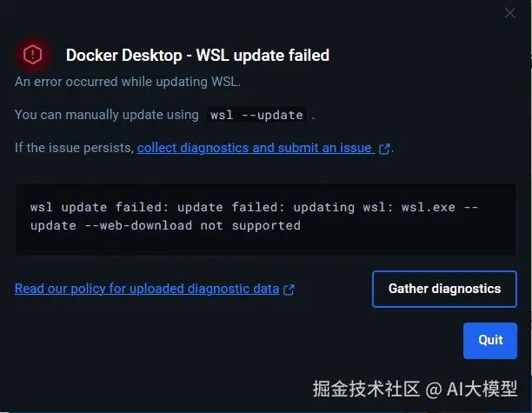Viewport: 532px width, 413px height.
Task: Quit Docker Desktop using the Quit button
Action: click(x=490, y=340)
